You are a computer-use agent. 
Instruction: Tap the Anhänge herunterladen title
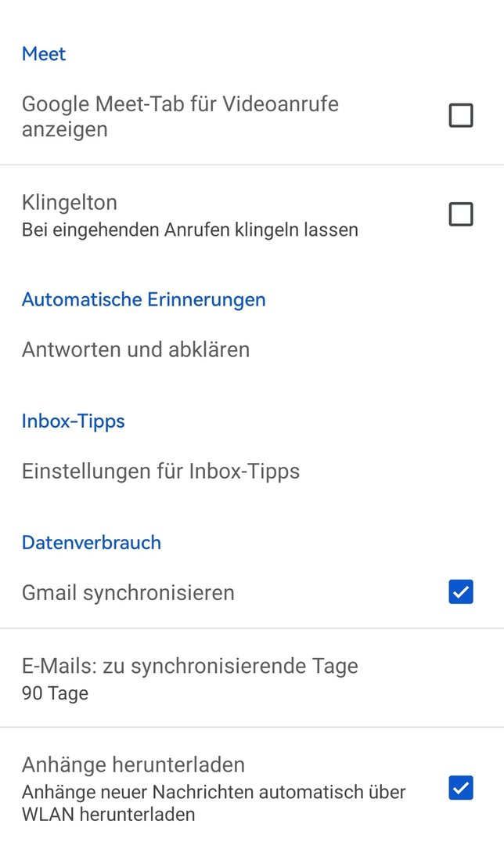[x=133, y=764]
